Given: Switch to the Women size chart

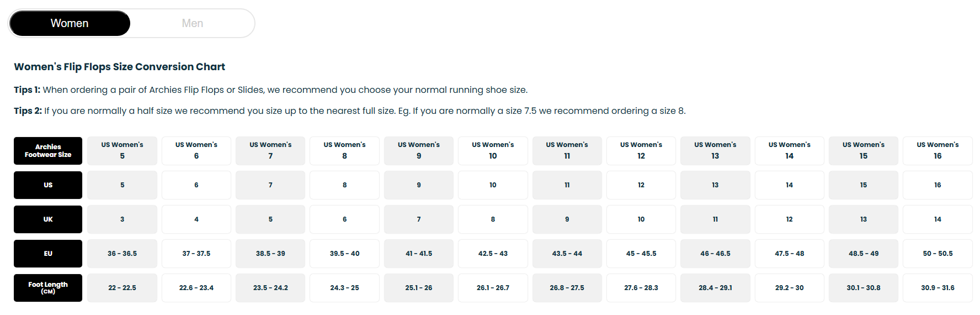Looking at the screenshot, I should point(70,23).
